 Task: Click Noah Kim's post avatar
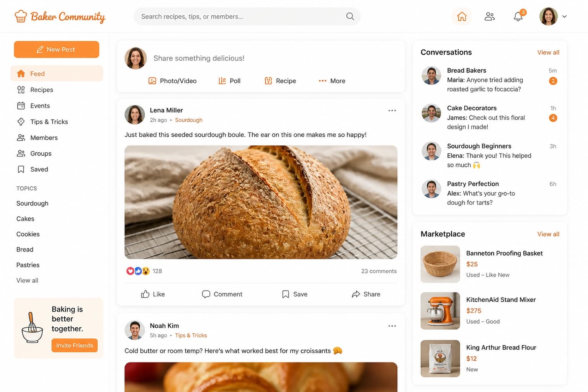[x=135, y=330]
